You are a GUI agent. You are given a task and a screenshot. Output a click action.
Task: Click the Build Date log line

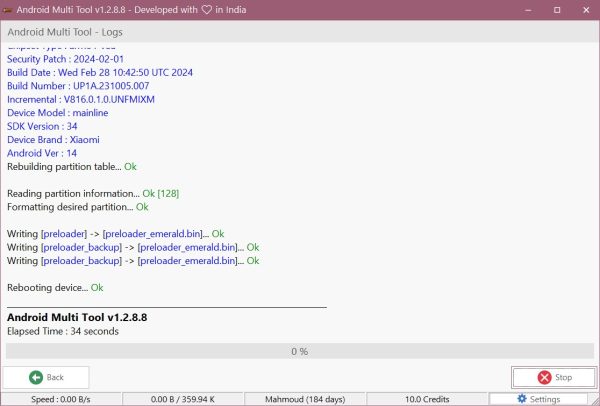[x=100, y=72]
